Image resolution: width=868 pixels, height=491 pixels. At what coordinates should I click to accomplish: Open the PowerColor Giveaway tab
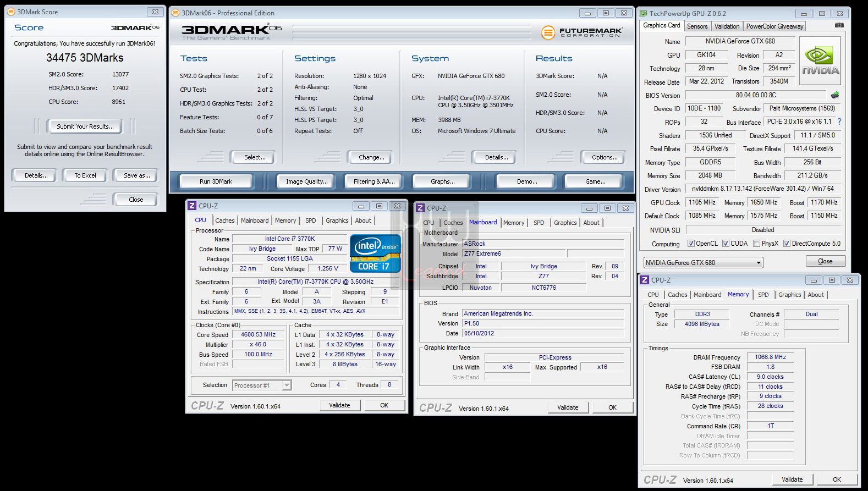[x=774, y=26]
